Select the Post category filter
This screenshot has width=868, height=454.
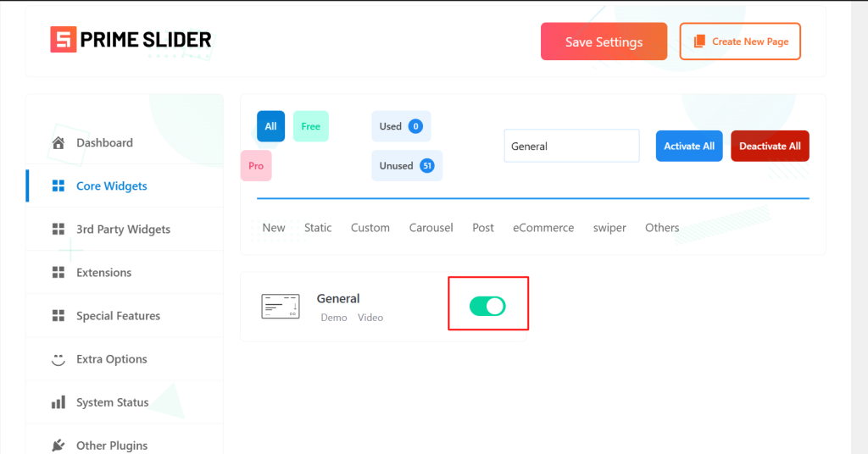(482, 227)
